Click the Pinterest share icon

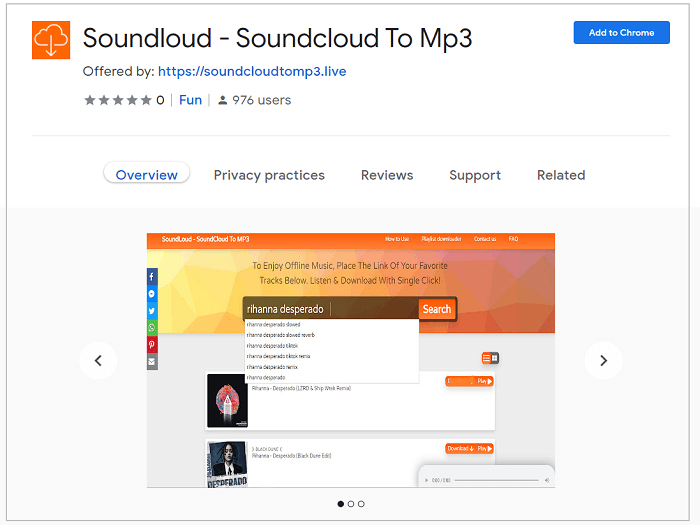[x=152, y=345]
